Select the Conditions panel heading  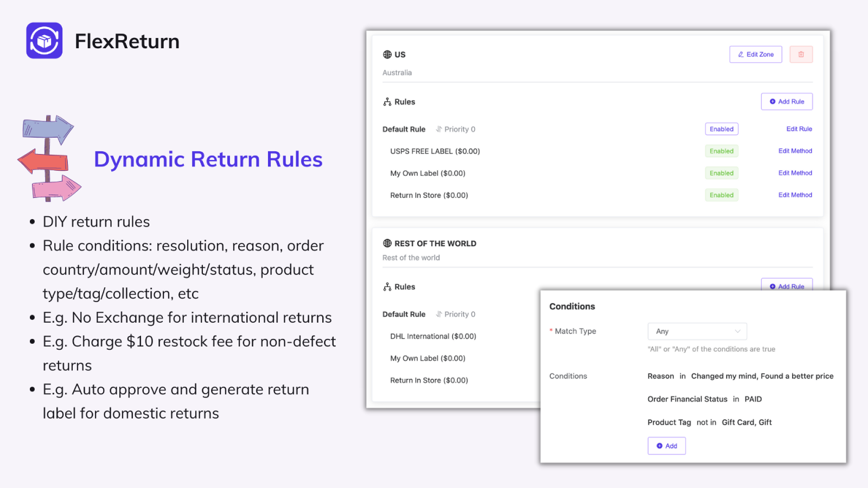[x=572, y=306]
